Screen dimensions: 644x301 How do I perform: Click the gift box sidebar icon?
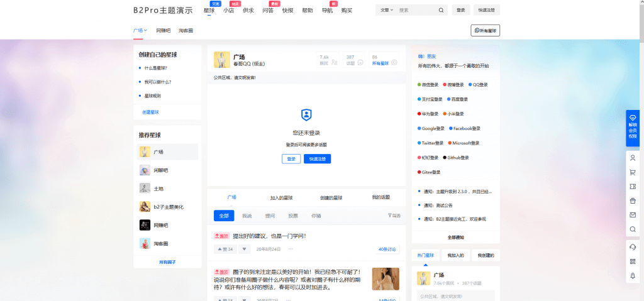pos(633,200)
